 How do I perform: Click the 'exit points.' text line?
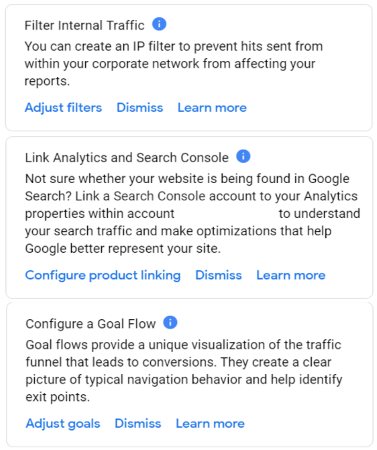58,397
